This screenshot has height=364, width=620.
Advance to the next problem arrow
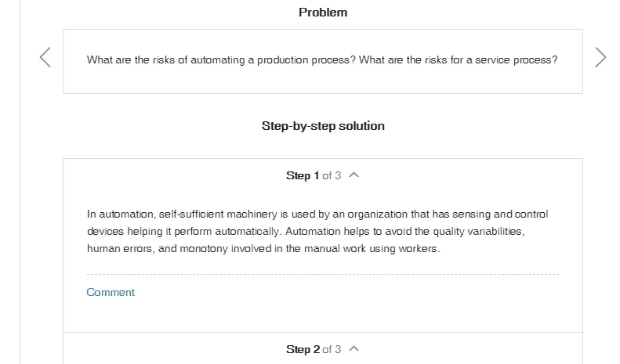tap(600, 57)
